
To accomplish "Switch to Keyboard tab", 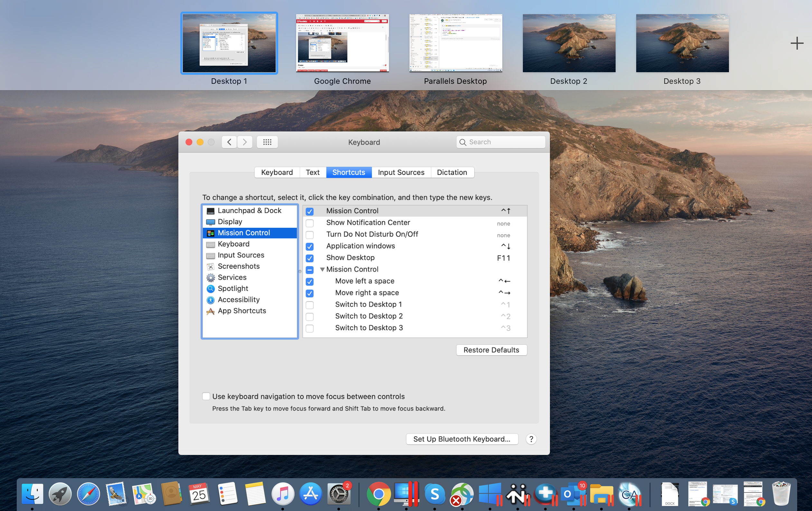I will click(x=277, y=172).
